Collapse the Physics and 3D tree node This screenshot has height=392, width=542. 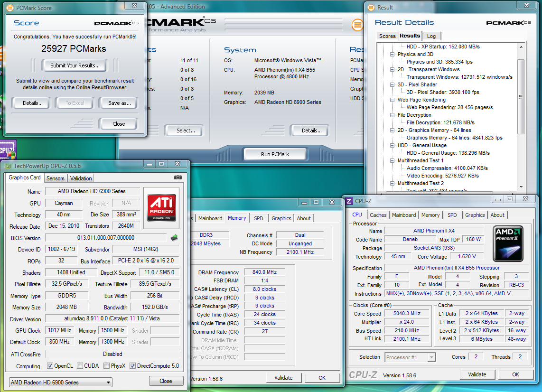[392, 54]
